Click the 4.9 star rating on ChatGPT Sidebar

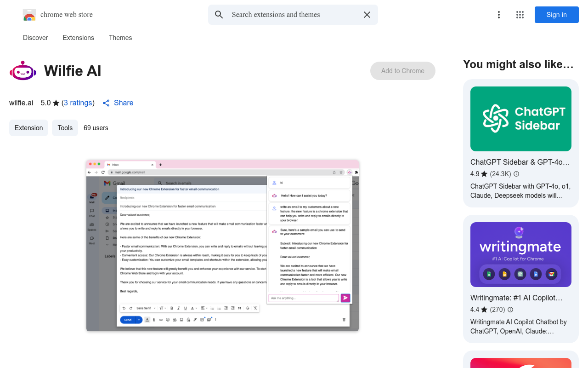point(479,174)
